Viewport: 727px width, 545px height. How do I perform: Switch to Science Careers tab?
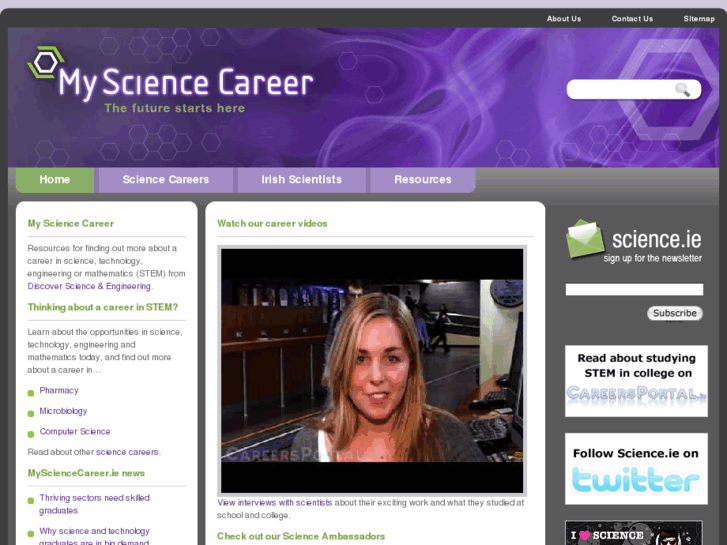tap(166, 180)
